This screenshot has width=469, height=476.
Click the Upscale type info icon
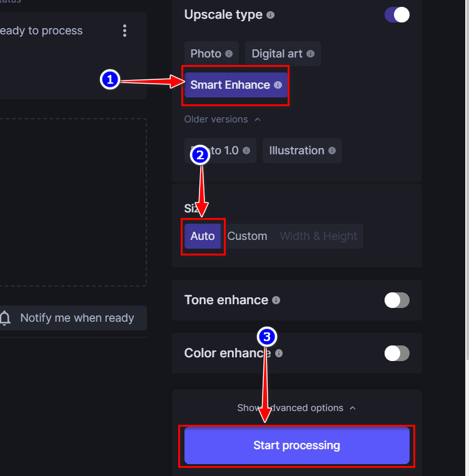(270, 15)
